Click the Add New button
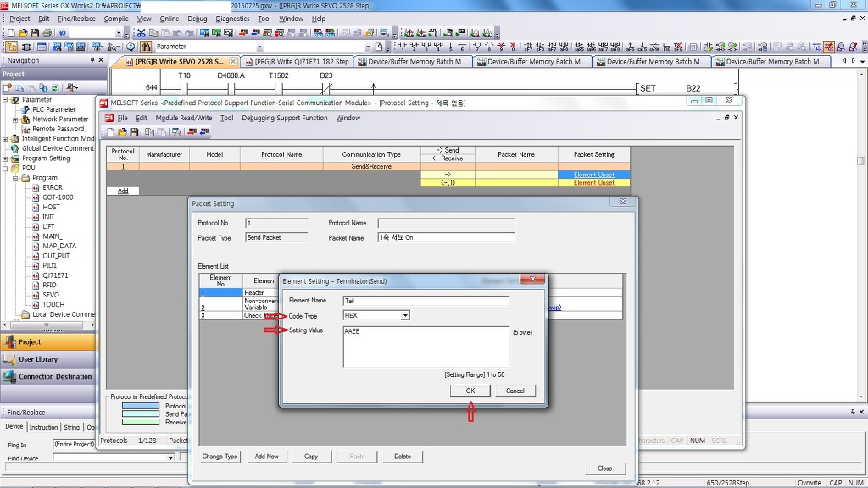 [266, 456]
